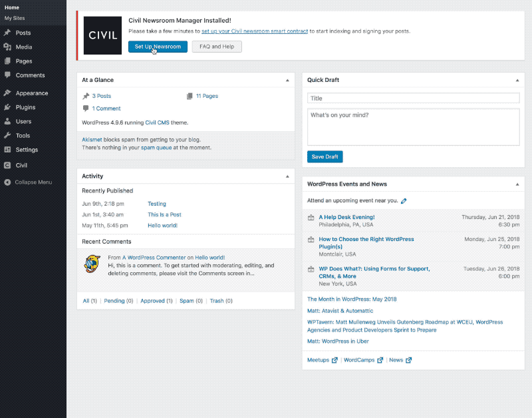Image resolution: width=532 pixels, height=418 pixels.
Task: Focus the Quick Draft Title field
Action: [x=413, y=98]
